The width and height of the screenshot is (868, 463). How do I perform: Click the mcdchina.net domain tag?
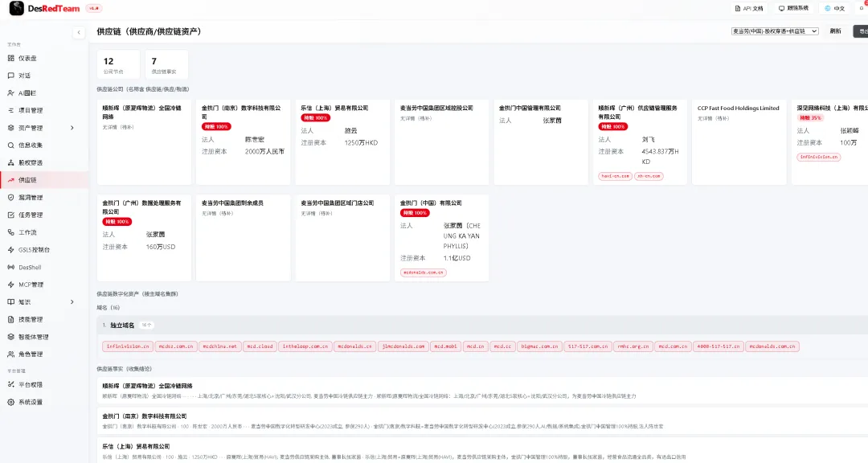point(219,346)
